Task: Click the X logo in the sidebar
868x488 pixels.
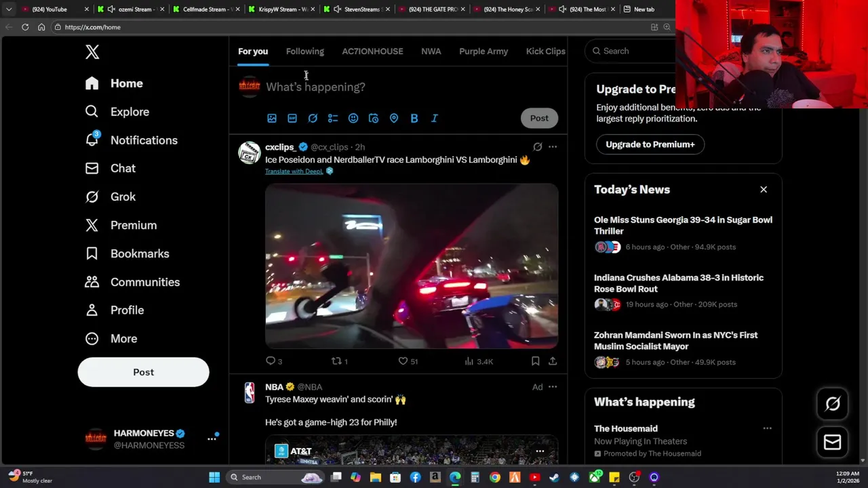Action: pyautogui.click(x=92, y=52)
